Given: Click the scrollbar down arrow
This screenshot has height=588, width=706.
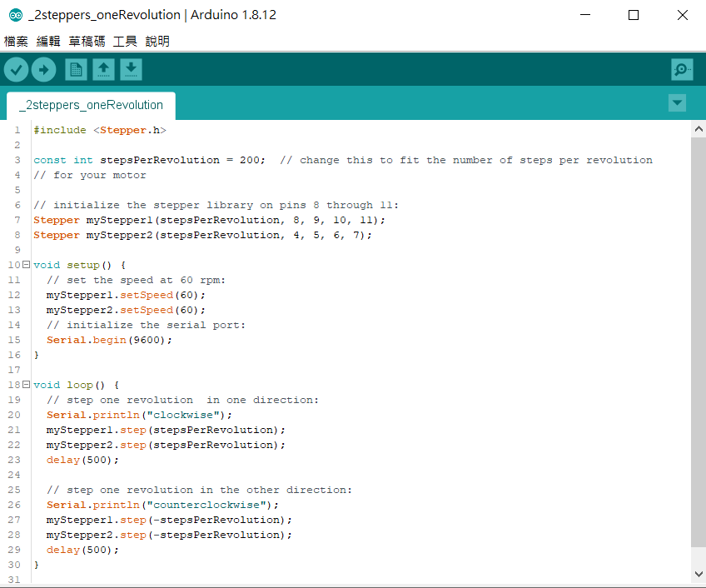Looking at the screenshot, I should (699, 573).
